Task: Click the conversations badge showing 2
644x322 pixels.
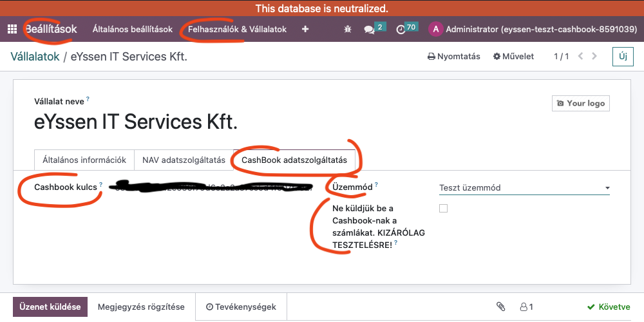Action: click(x=380, y=27)
